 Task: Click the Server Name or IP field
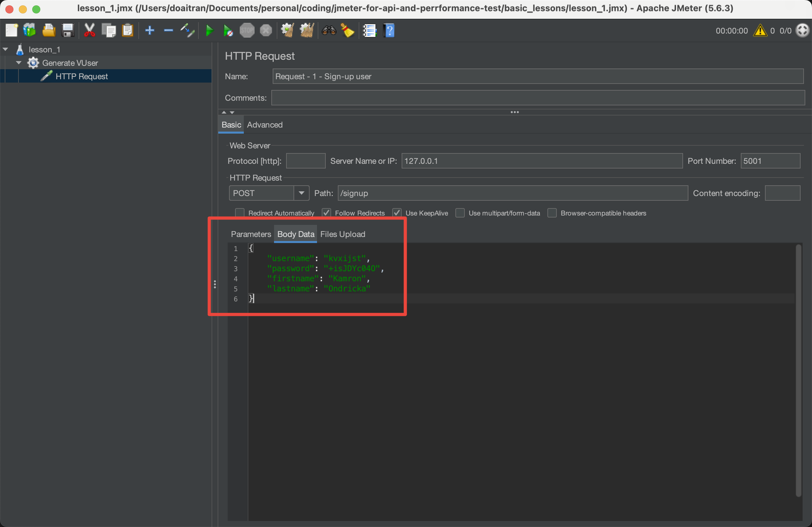point(542,161)
